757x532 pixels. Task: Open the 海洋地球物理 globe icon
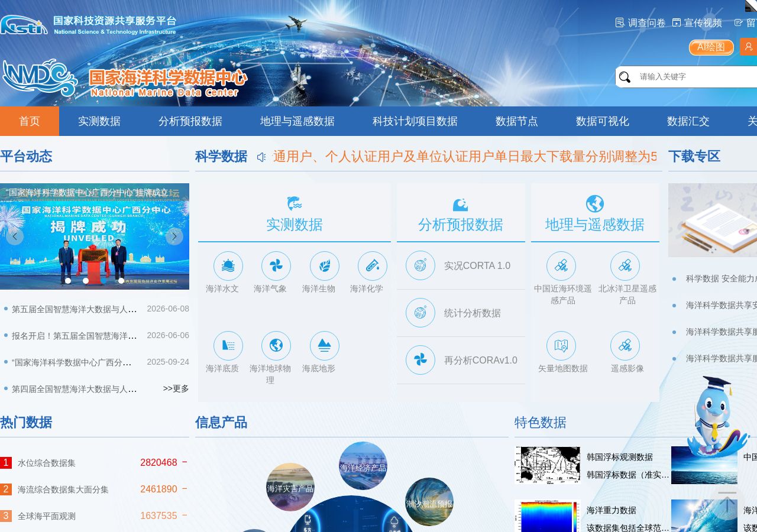point(276,346)
